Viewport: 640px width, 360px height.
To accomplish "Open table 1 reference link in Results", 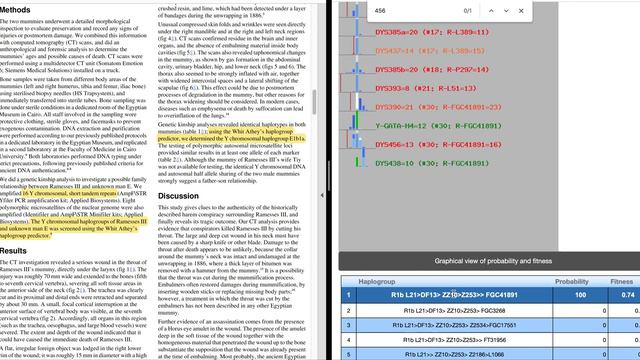I will point(199,131).
